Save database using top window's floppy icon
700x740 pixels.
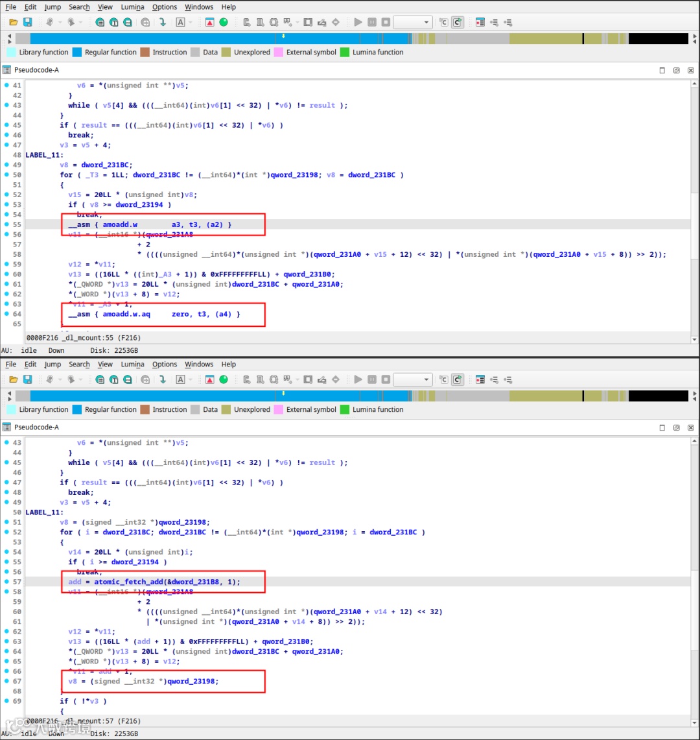(x=28, y=22)
